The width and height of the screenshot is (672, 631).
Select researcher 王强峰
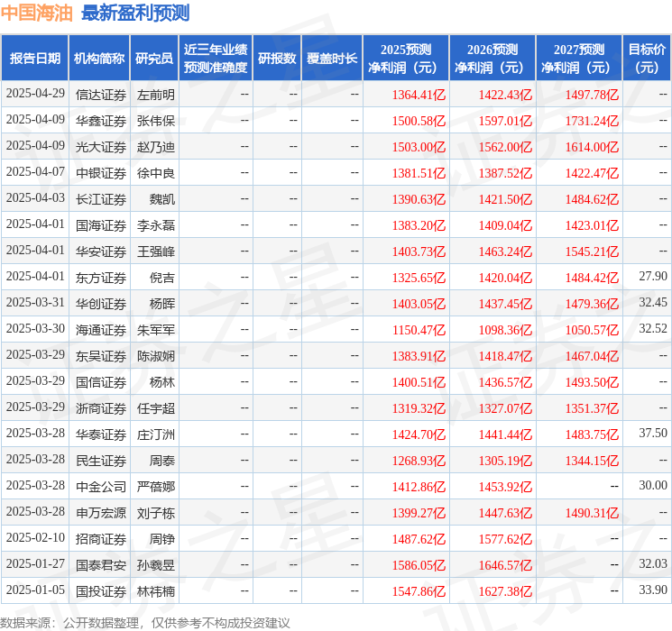156,251
